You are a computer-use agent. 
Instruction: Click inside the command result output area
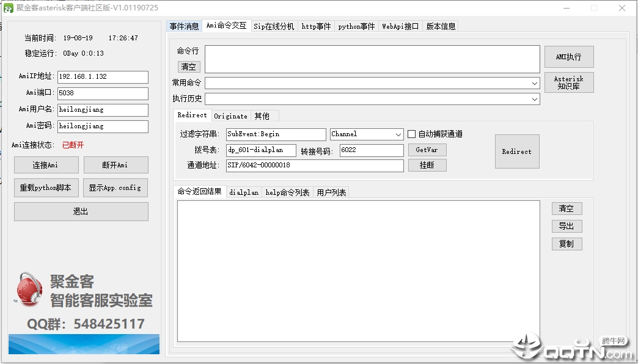click(x=359, y=271)
